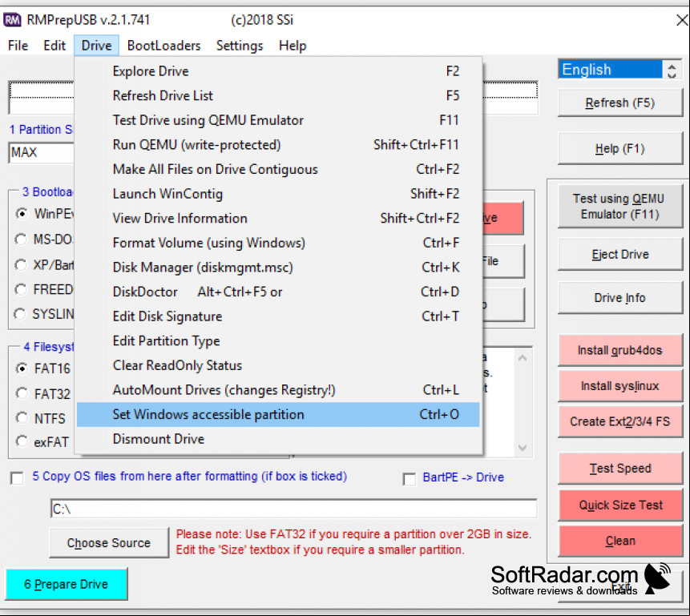690x616 pixels.
Task: Select Refresh Drive List menu entry
Action: (278, 95)
